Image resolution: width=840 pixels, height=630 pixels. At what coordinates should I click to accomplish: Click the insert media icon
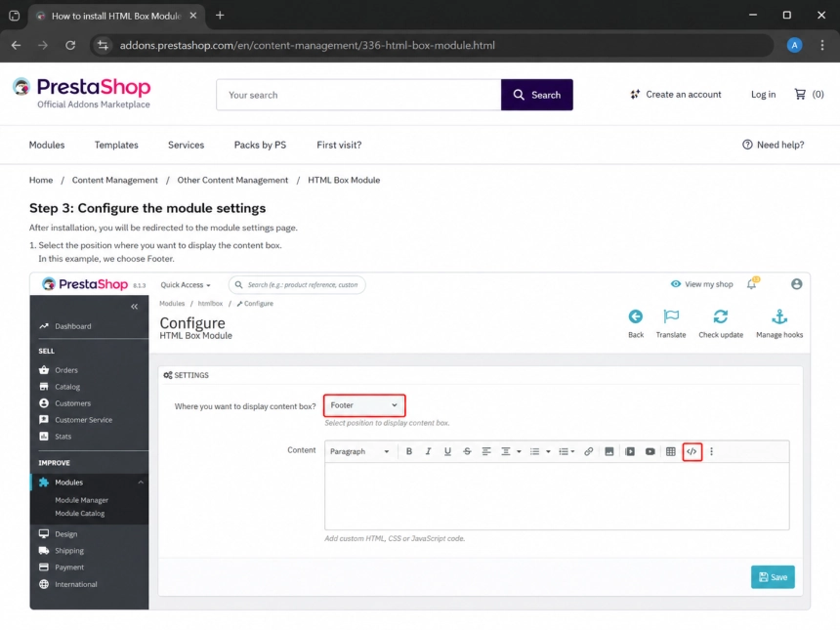pyautogui.click(x=630, y=451)
